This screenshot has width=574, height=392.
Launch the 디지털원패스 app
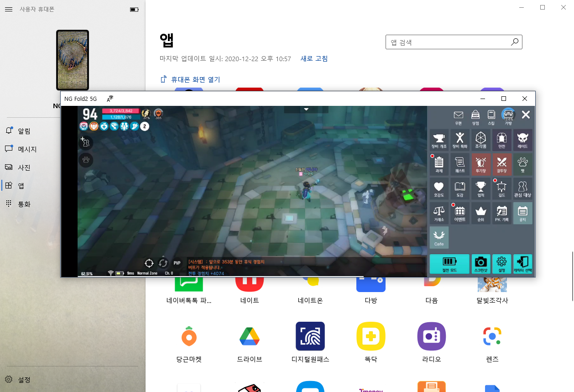click(x=310, y=342)
